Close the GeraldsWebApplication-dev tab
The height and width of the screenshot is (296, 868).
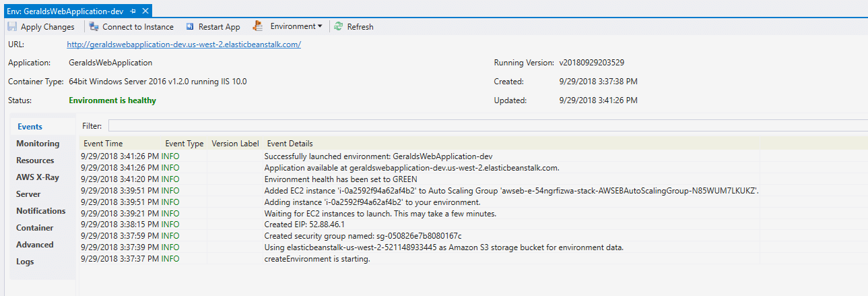[145, 11]
